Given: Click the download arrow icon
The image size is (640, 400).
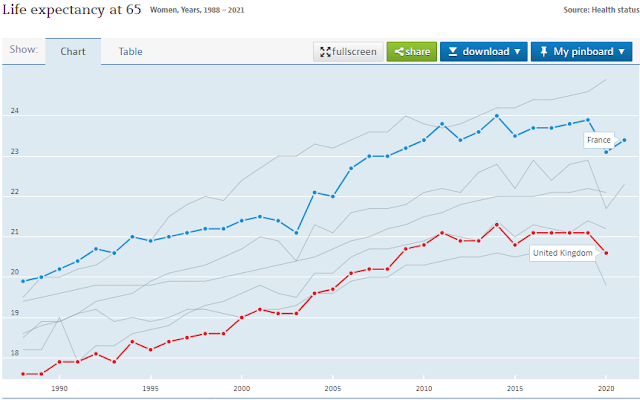Looking at the screenshot, I should (453, 52).
